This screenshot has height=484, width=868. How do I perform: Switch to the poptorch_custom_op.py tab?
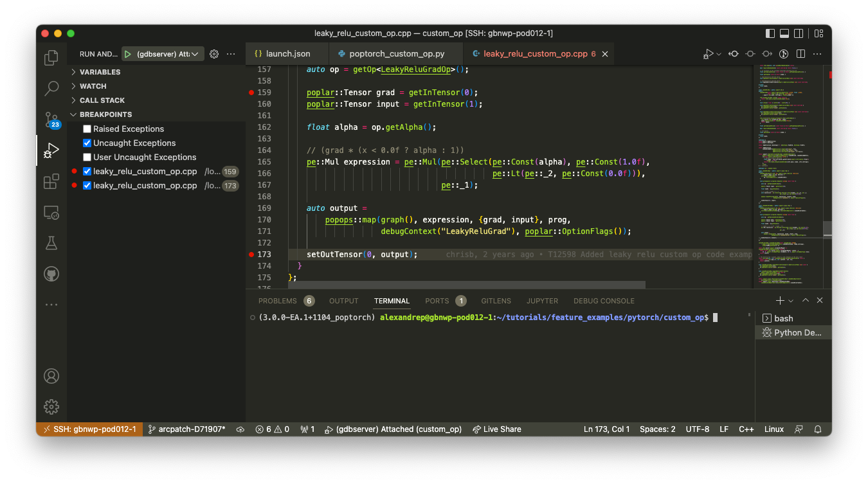396,54
